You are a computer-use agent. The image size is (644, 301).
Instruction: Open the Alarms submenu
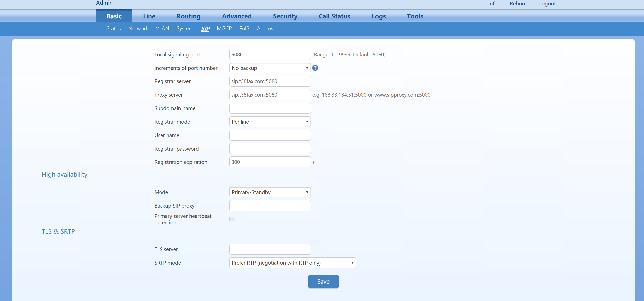click(265, 28)
